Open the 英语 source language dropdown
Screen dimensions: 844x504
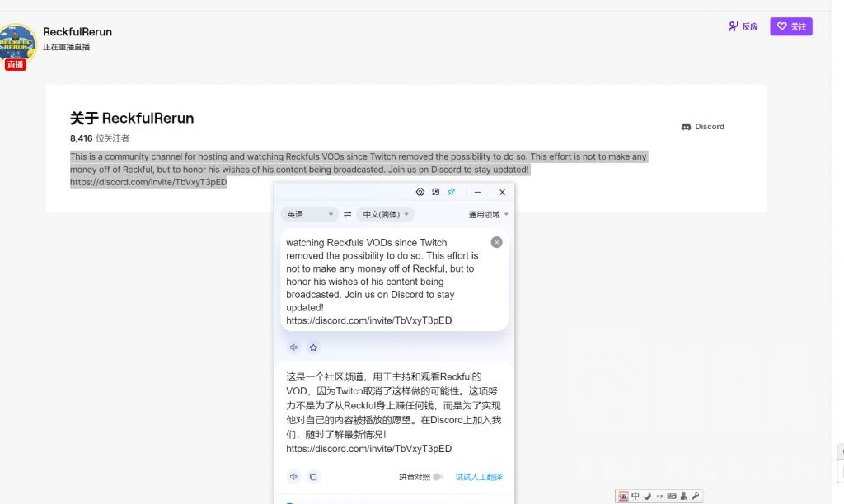click(x=308, y=214)
